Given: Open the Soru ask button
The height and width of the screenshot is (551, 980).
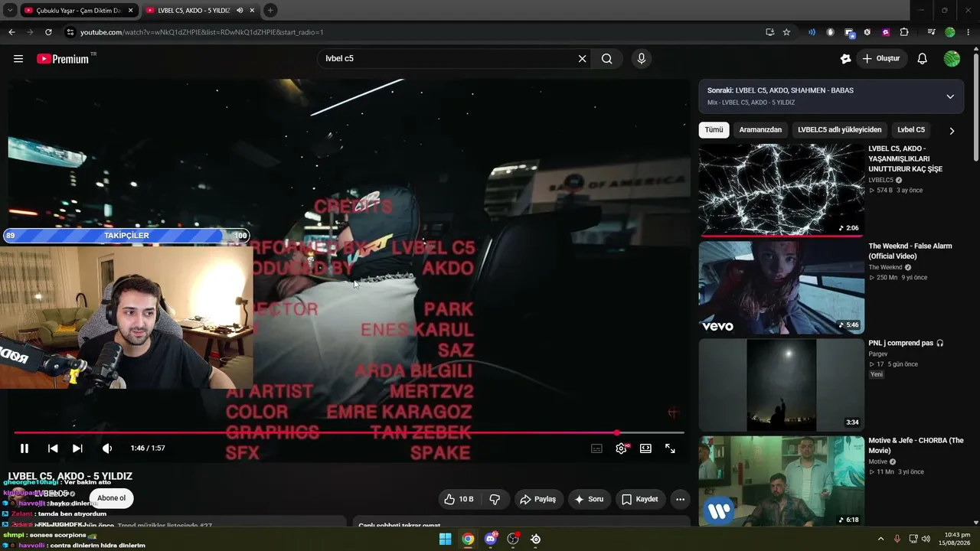Looking at the screenshot, I should tap(589, 499).
